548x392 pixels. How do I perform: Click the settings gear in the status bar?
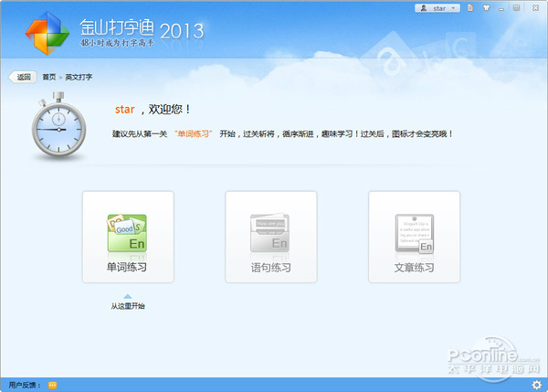coord(536,385)
